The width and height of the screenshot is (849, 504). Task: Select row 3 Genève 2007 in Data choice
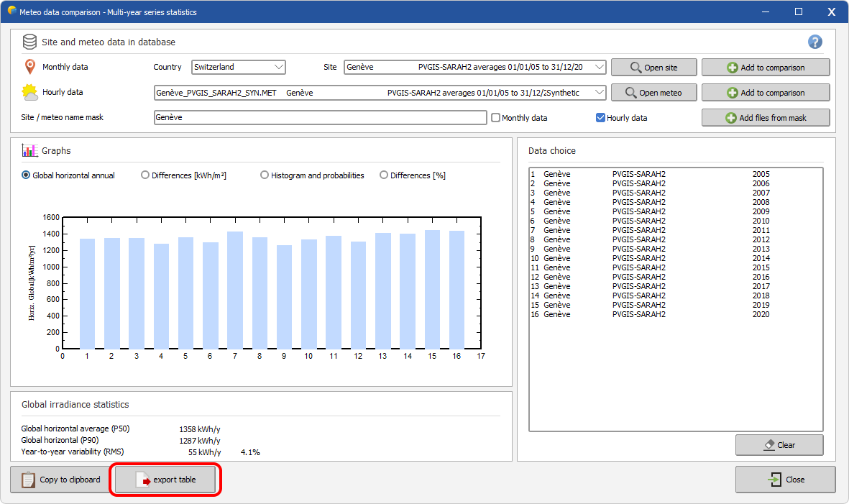click(x=676, y=193)
